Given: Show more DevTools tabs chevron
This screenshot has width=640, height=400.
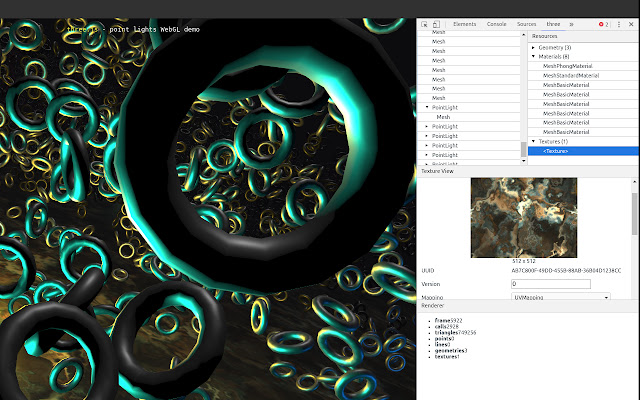Looking at the screenshot, I should (571, 23).
